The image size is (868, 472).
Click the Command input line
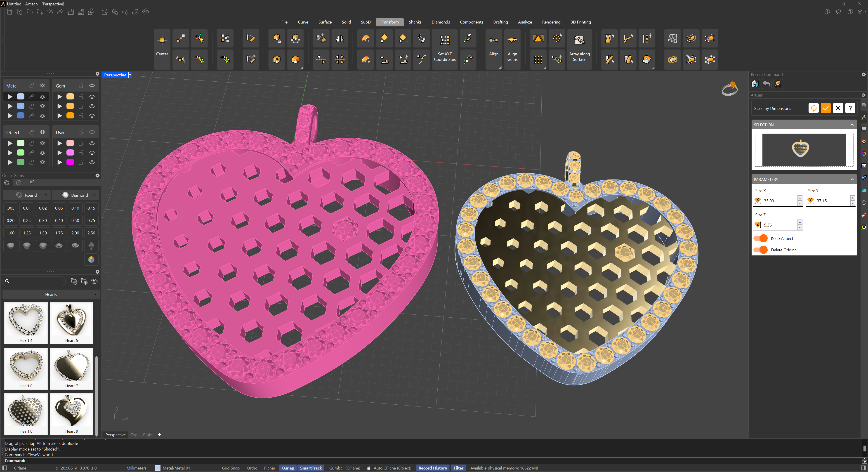click(435, 460)
